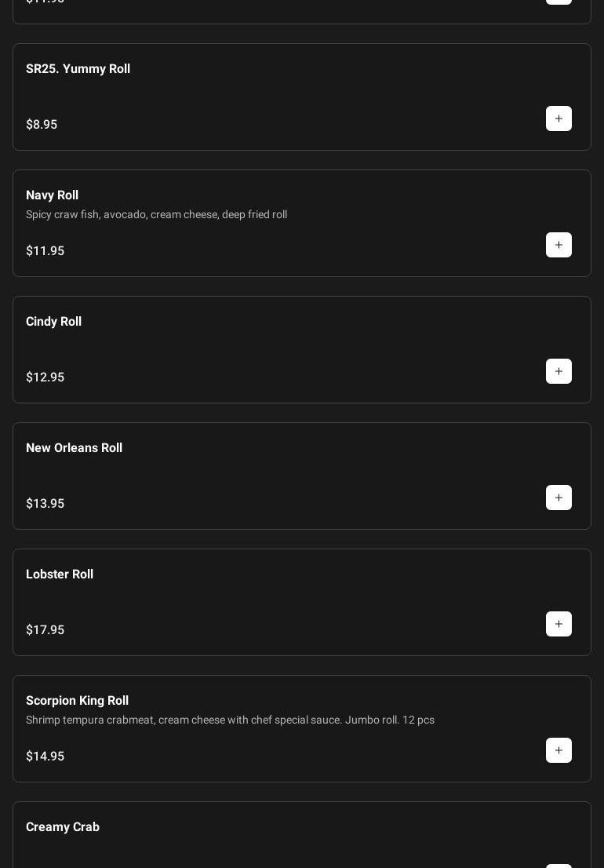Screen dimensions: 604x868
Task: Select the Navy Roll item name
Action: [x=52, y=195]
